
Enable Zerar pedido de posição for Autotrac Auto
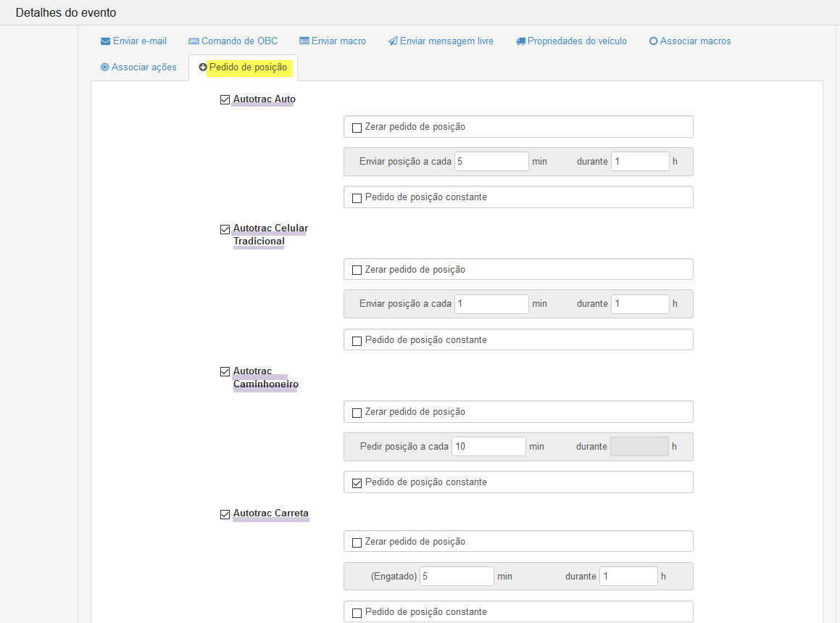(357, 128)
